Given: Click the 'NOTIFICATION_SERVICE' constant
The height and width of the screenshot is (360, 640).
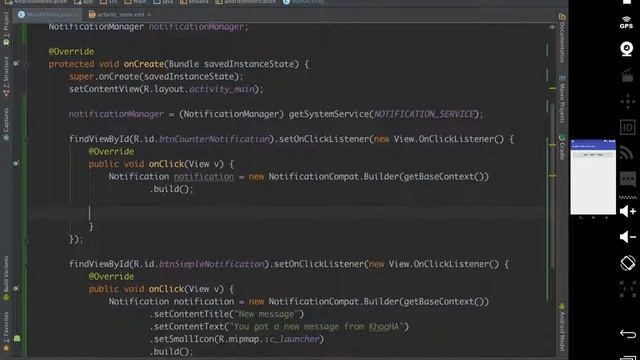Looking at the screenshot, I should [424, 114].
